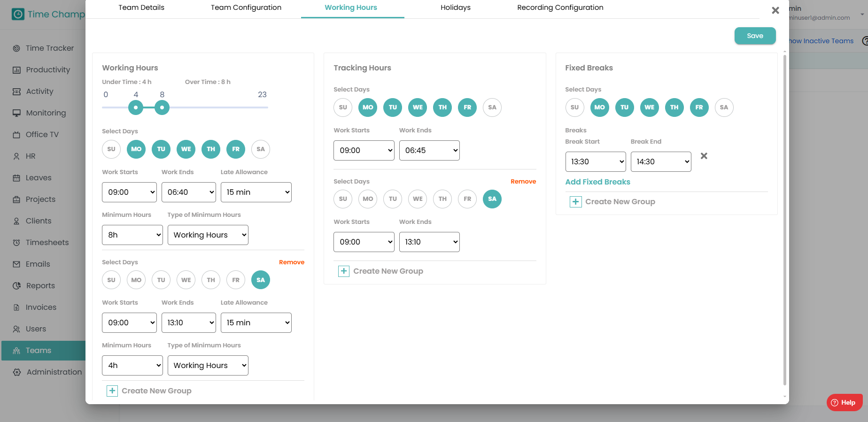Open the Late Allowance 15 min dropdown
The width and height of the screenshot is (868, 422).
point(256,192)
